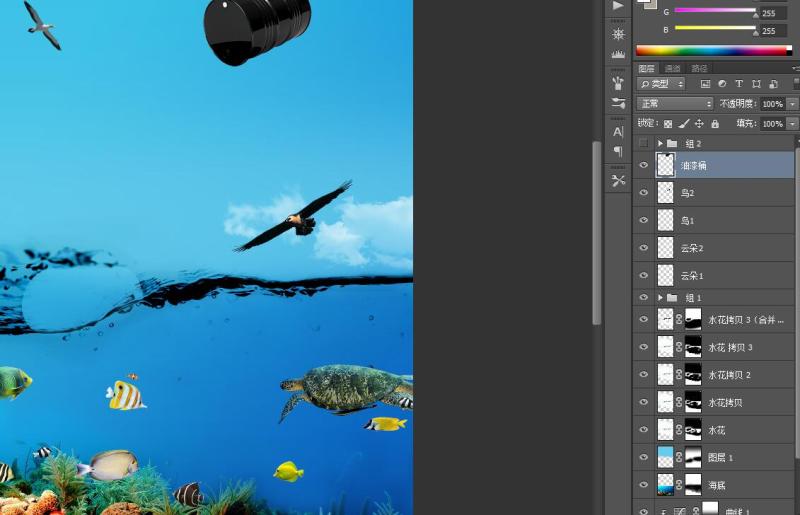Select the 水花 拷贝 3 layer name
The height and width of the screenshot is (515, 800).
(x=730, y=348)
